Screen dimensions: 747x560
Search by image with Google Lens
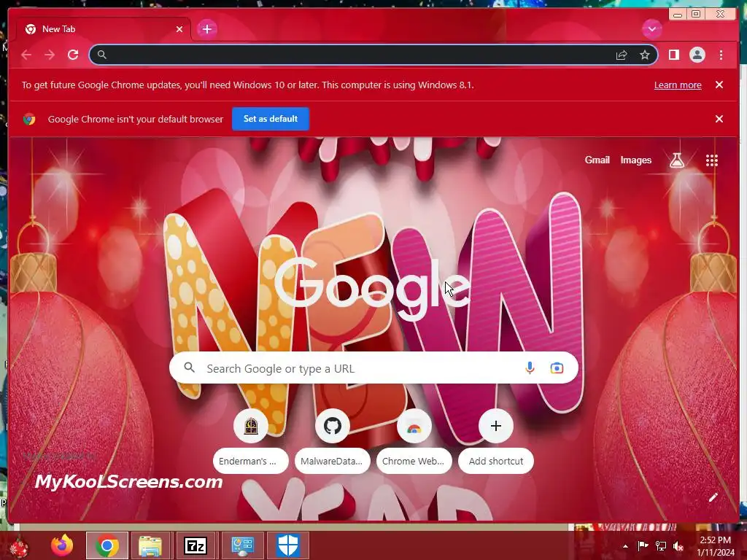557,367
